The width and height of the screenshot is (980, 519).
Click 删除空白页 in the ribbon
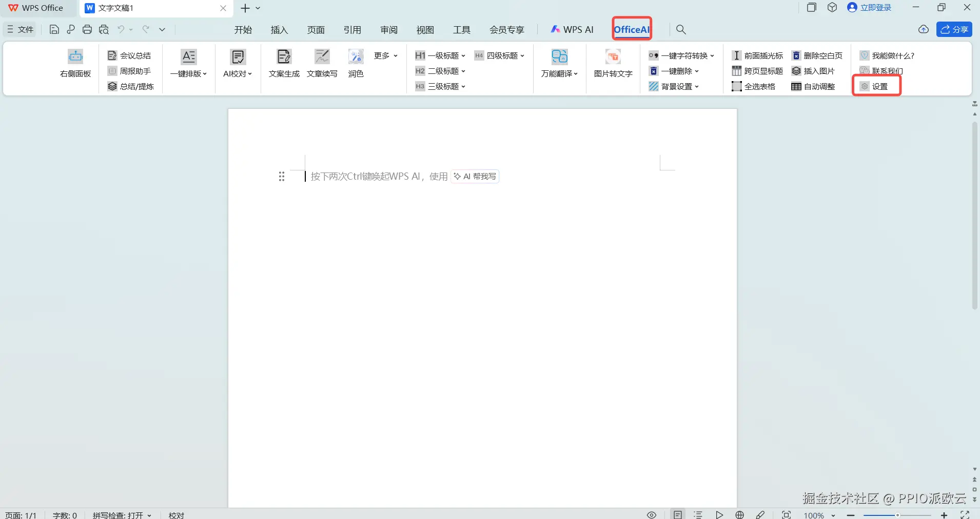tap(817, 55)
